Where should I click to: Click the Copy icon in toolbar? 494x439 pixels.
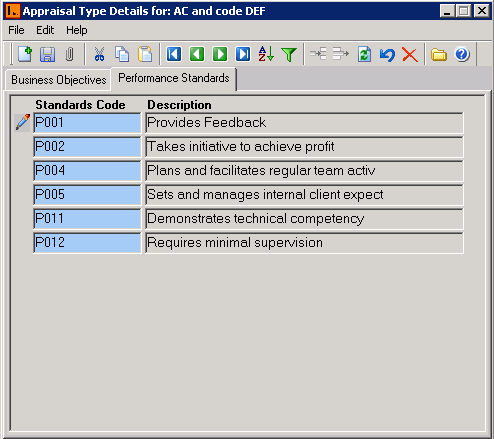(x=122, y=54)
